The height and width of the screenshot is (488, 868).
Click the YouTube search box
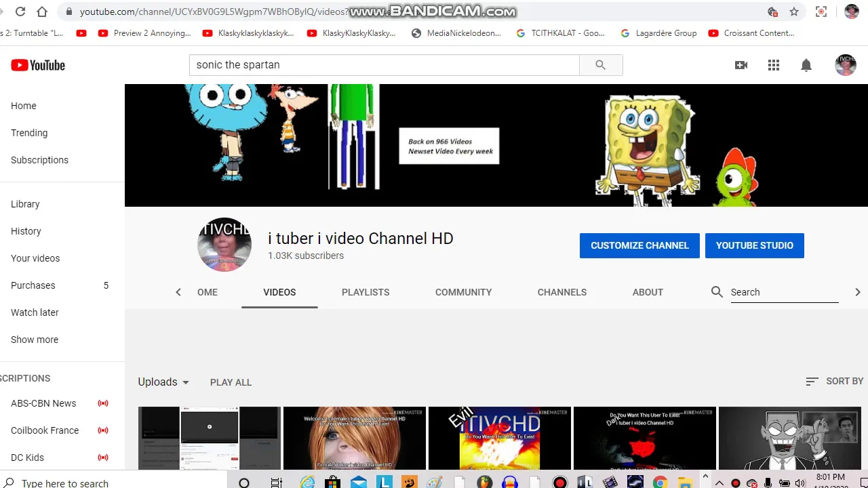pos(384,65)
